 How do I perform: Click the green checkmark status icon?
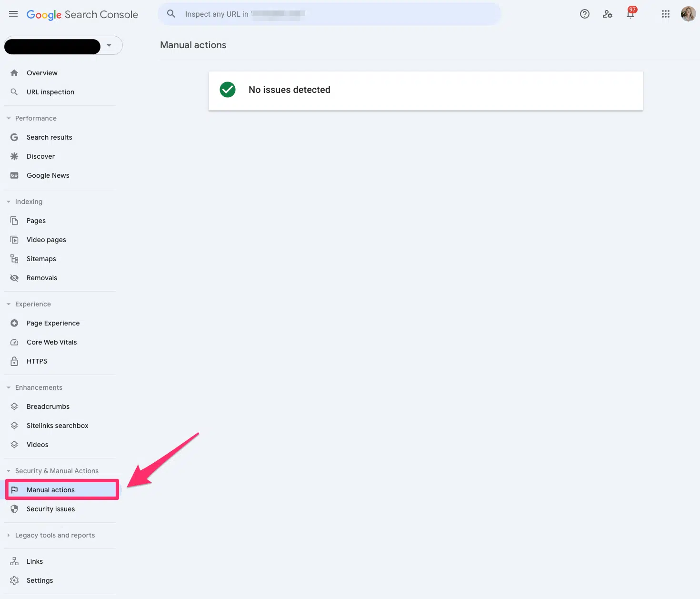coord(228,90)
